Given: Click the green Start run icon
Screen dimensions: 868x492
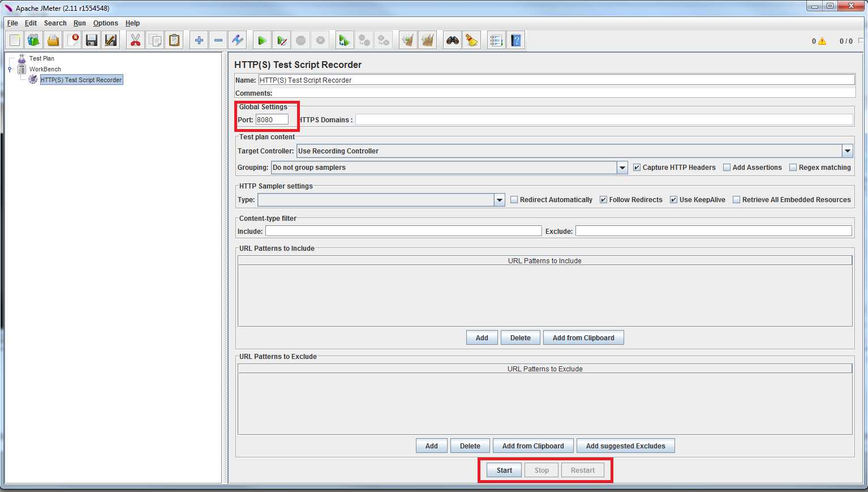Looking at the screenshot, I should coord(262,40).
